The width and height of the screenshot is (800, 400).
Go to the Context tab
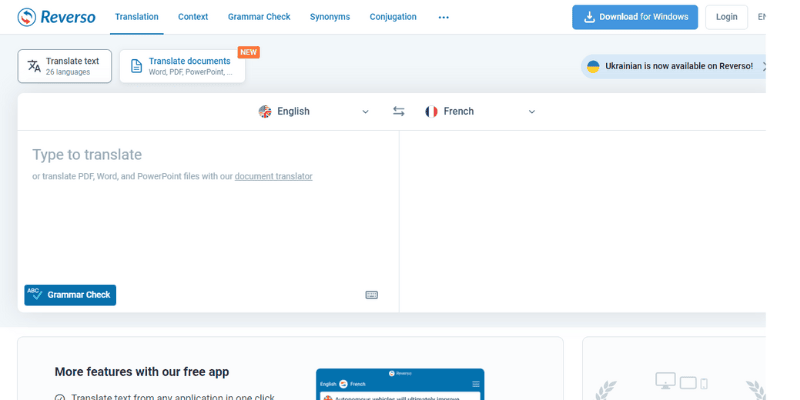[193, 17]
